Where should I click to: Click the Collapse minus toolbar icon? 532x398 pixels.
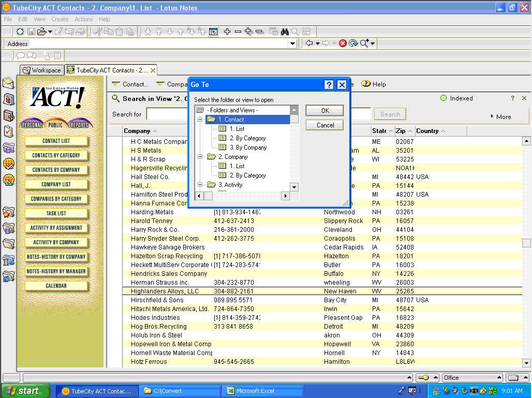238,32
